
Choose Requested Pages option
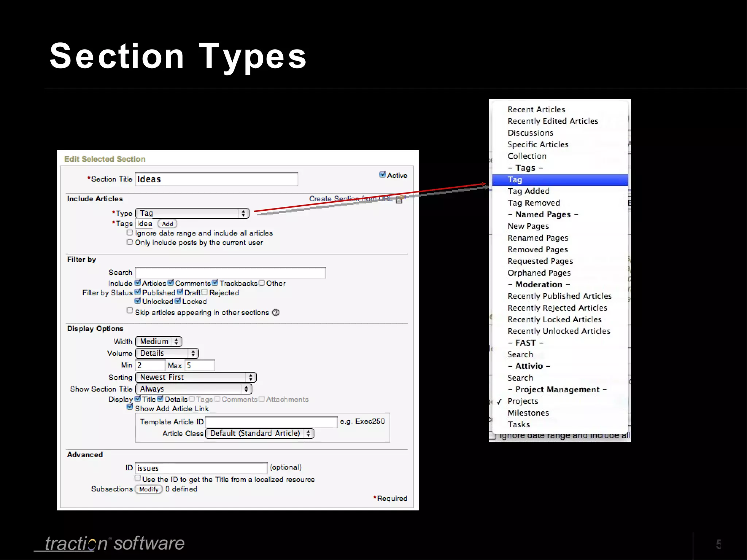coord(560,261)
